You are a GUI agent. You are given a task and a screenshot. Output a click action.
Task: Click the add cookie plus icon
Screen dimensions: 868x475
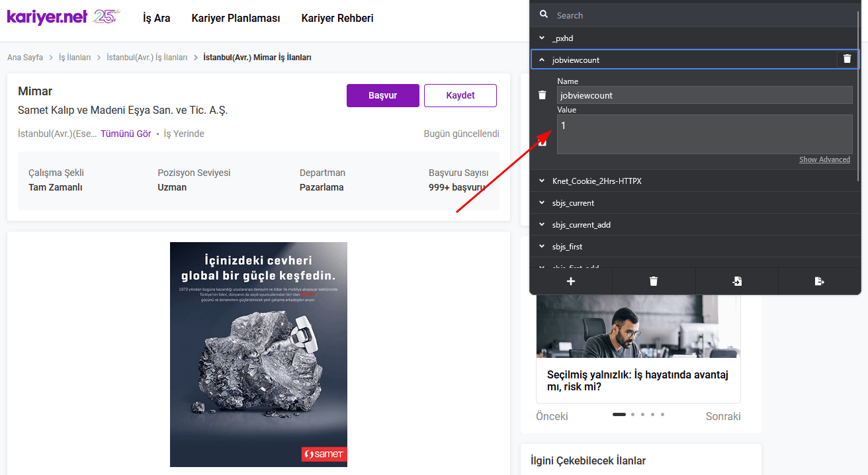point(571,281)
